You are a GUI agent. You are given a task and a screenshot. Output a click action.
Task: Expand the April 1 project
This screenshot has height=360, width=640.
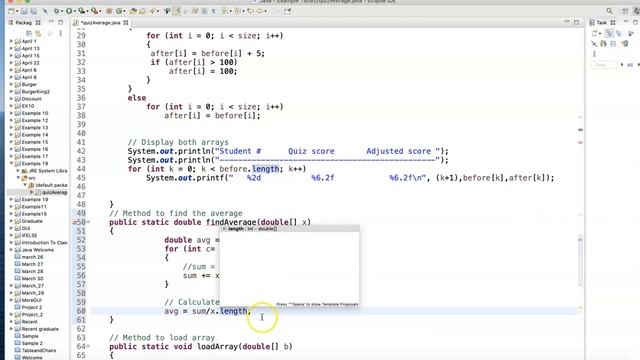[x=11, y=41]
